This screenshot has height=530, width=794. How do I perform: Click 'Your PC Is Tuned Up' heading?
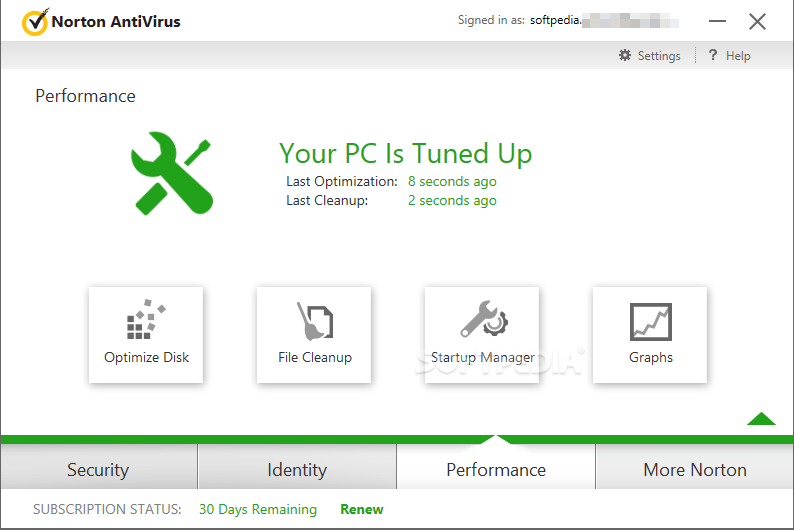point(406,154)
